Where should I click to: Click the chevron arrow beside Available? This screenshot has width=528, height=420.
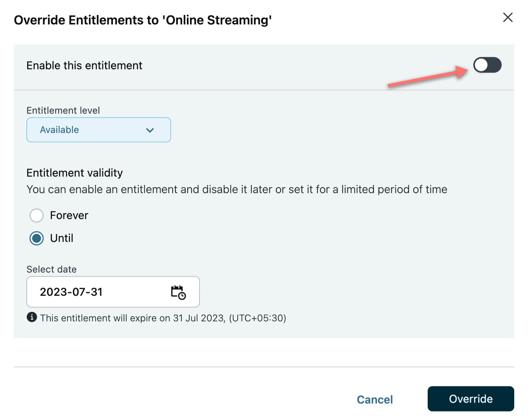150,130
